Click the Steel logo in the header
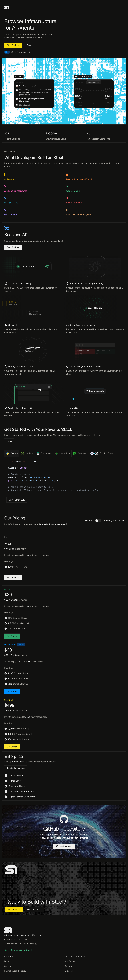The image size is (128, 980). [x=7, y=7]
